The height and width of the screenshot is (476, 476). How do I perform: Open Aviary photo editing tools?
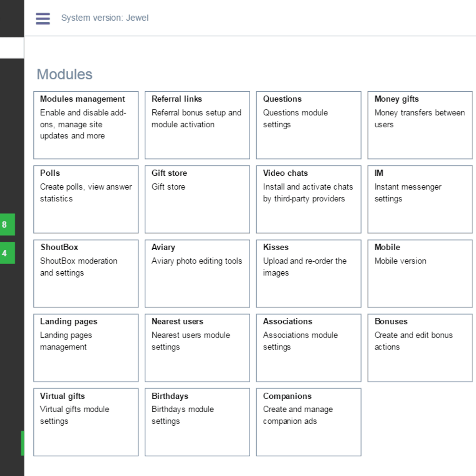198,274
